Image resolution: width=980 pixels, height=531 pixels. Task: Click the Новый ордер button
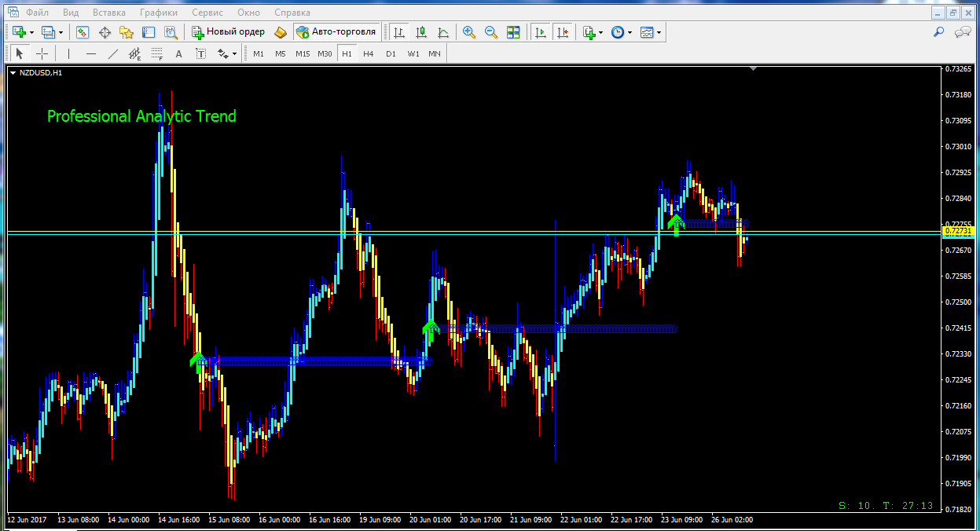[229, 32]
